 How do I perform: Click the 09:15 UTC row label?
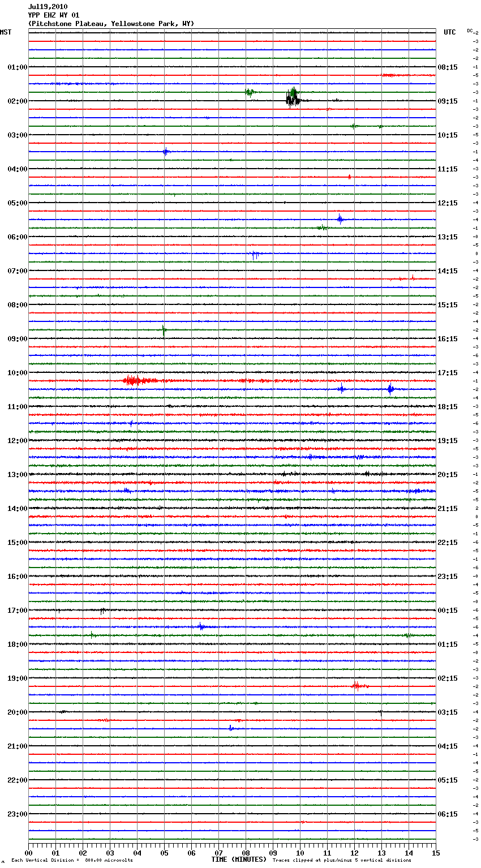point(448,101)
